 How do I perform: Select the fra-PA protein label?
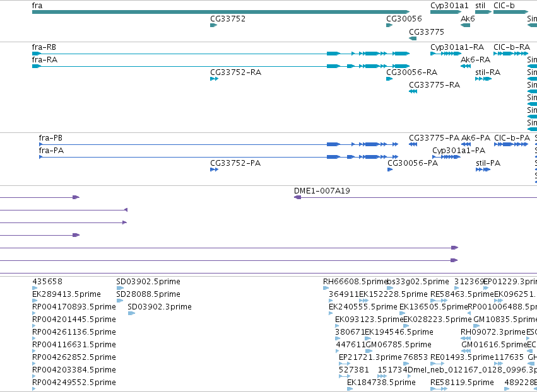pyautogui.click(x=51, y=151)
